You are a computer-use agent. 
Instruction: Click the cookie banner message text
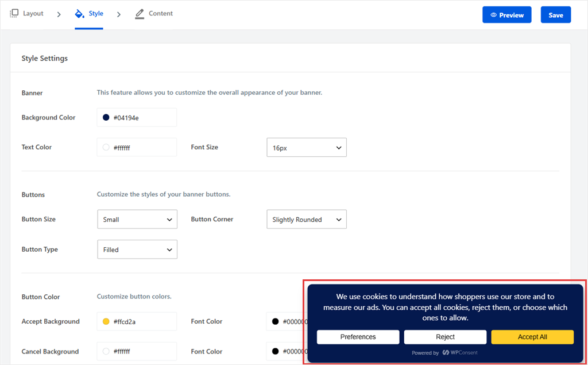pyautogui.click(x=445, y=307)
